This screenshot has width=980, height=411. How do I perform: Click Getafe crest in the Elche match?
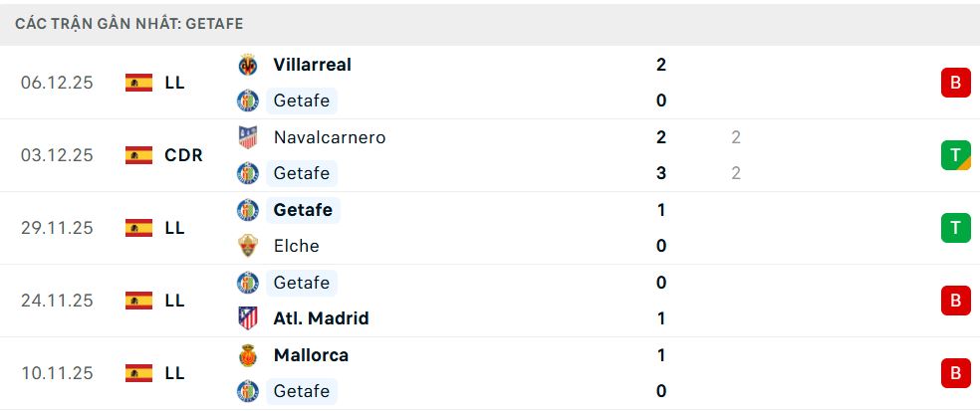(248, 210)
